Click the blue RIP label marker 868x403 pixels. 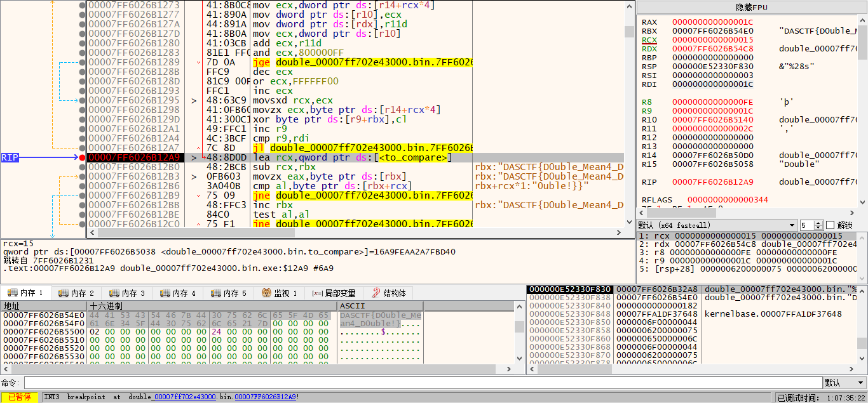[10, 157]
